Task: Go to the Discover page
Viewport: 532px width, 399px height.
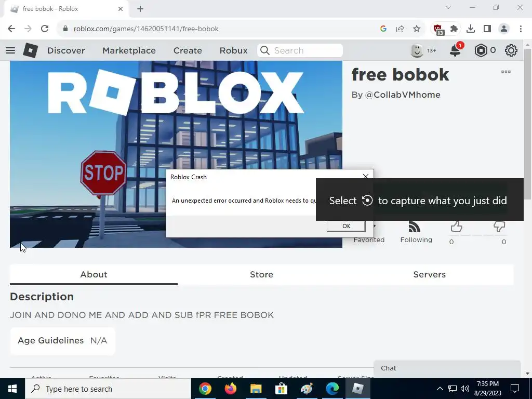Action: pyautogui.click(x=66, y=50)
